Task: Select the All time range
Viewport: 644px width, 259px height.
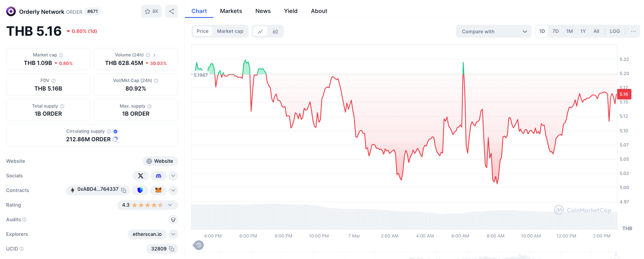Action: [x=596, y=31]
